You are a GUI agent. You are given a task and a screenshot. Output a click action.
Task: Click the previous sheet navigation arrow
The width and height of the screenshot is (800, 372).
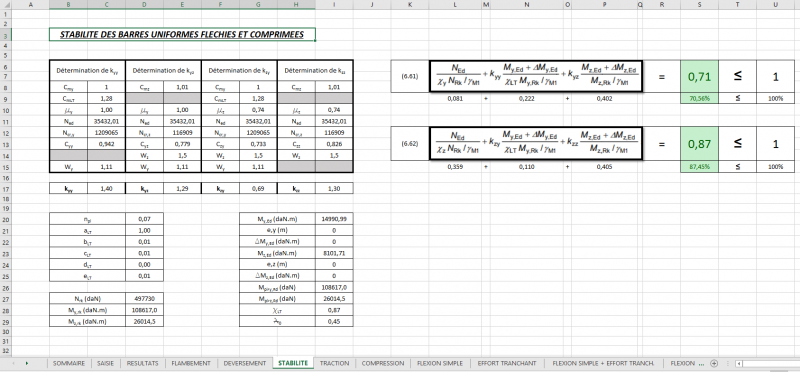point(13,363)
